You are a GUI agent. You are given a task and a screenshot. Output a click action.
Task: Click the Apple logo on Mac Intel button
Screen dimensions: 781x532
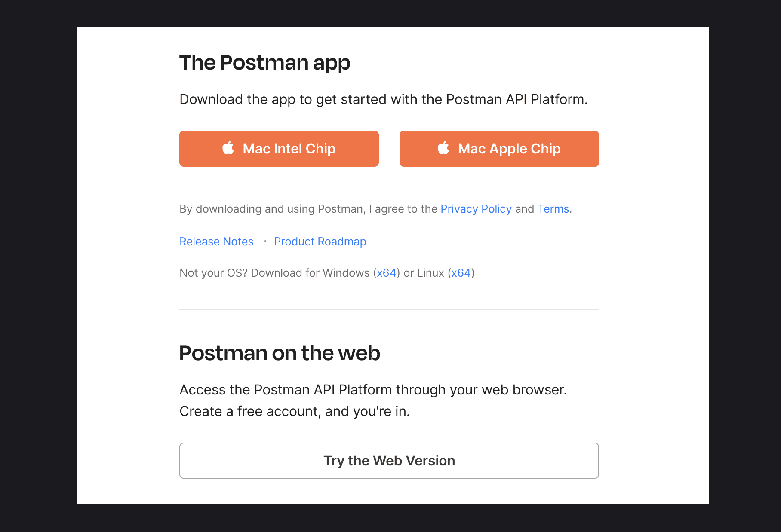(x=228, y=148)
